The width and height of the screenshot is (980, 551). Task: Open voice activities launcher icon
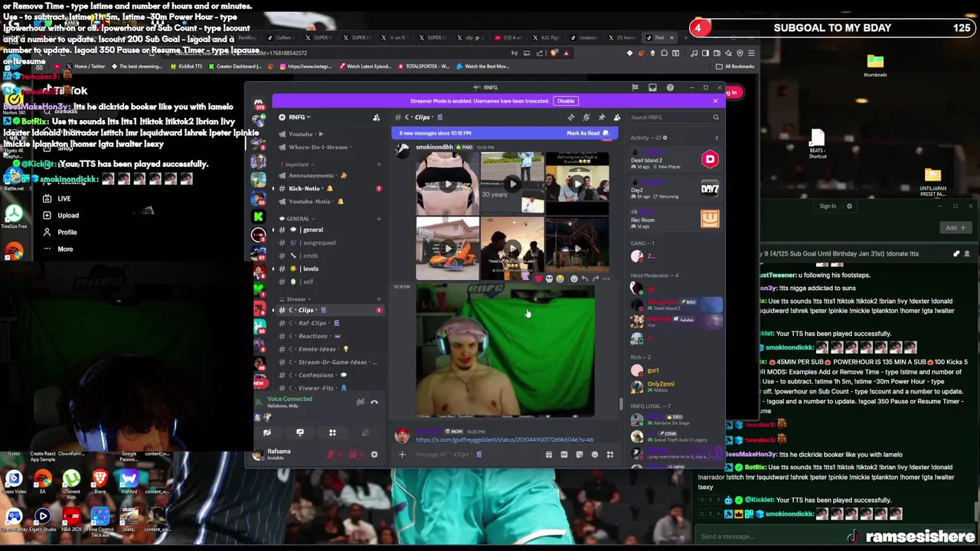(332, 432)
